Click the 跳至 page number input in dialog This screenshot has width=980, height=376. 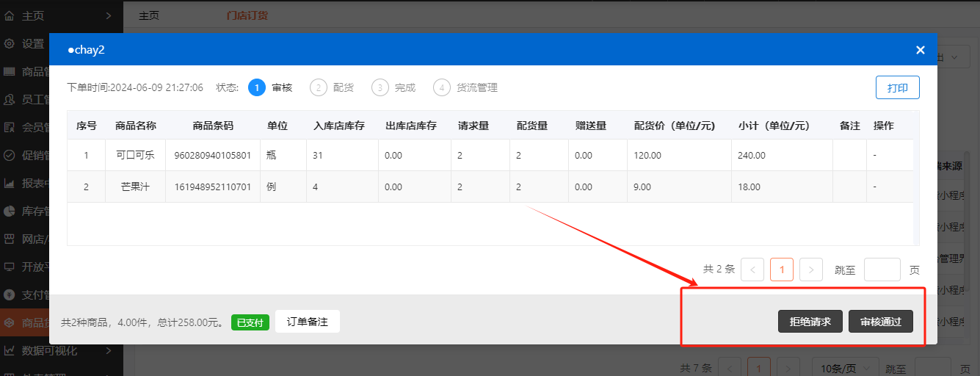point(882,270)
